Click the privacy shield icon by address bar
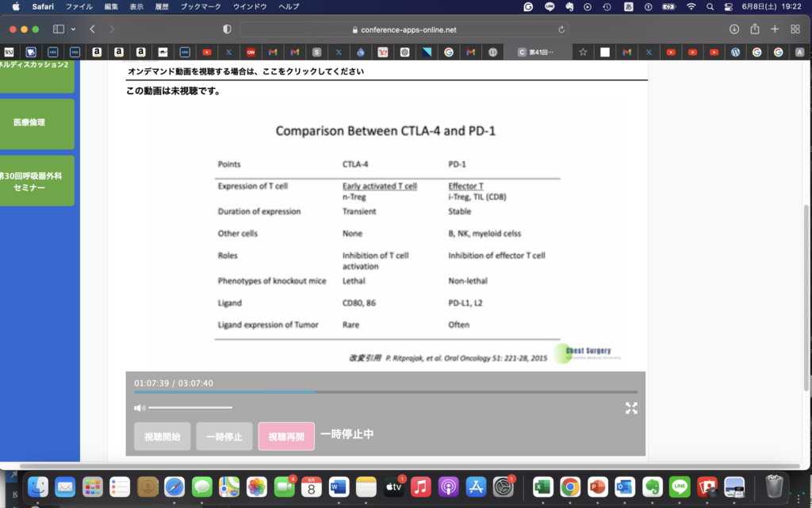 [x=227, y=29]
